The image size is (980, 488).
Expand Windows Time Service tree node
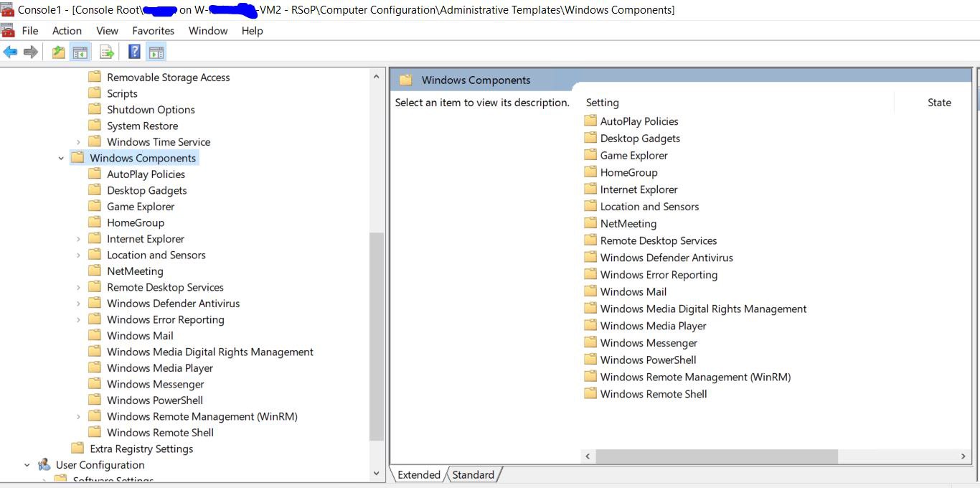[78, 142]
